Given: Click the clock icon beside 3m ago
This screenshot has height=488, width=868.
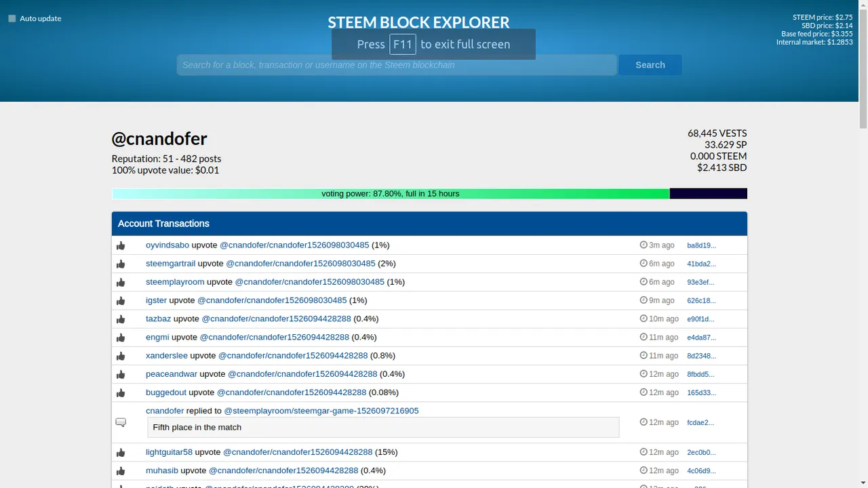Looking at the screenshot, I should tap(644, 245).
